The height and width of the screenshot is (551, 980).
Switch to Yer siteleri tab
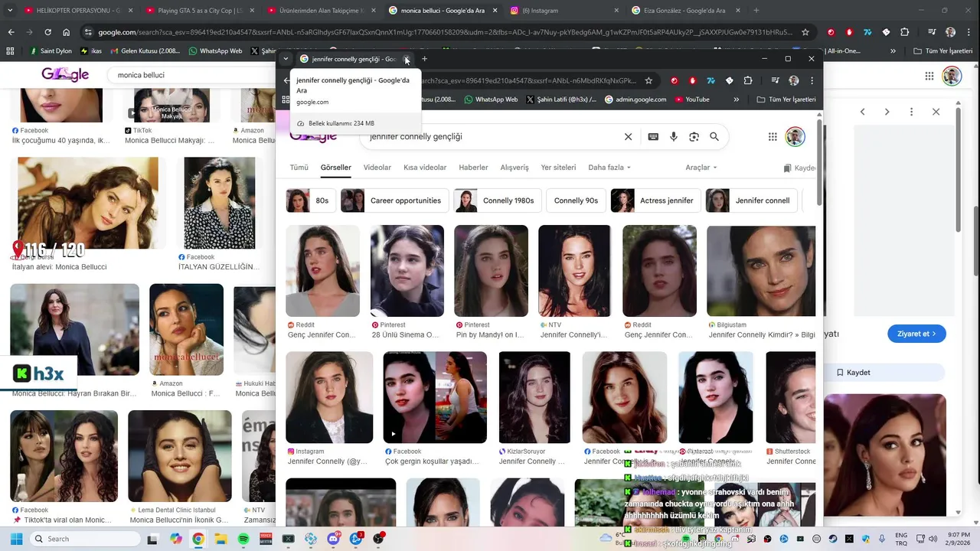(558, 168)
